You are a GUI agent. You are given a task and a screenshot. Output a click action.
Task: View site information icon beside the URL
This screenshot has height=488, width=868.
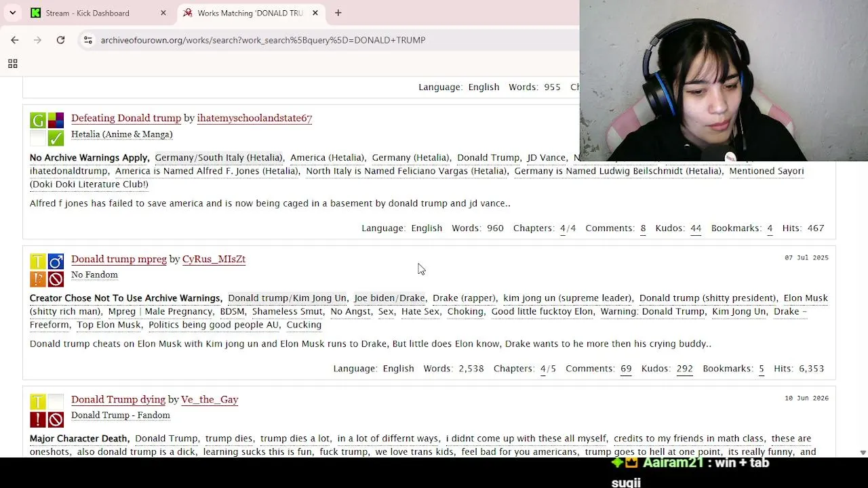(88, 40)
